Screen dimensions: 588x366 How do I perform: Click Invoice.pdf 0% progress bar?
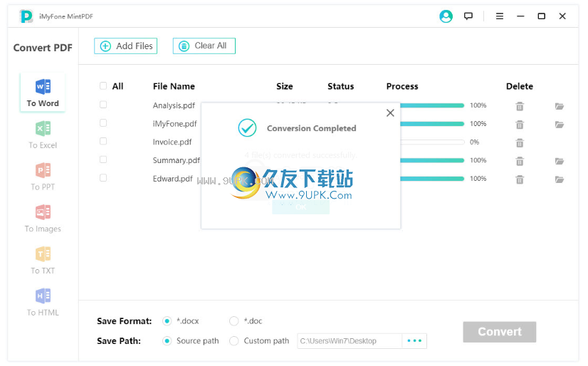click(x=432, y=142)
